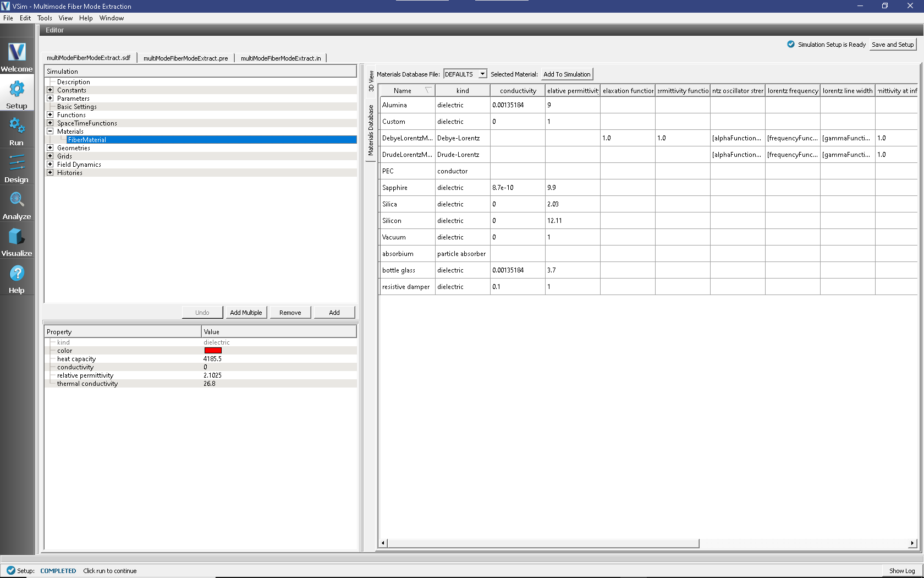Switch to the Run view

point(16,130)
